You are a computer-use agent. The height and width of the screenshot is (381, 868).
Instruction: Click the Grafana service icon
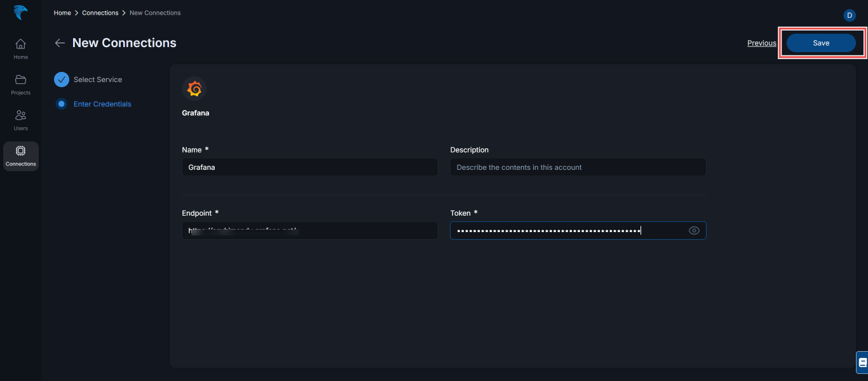(194, 88)
